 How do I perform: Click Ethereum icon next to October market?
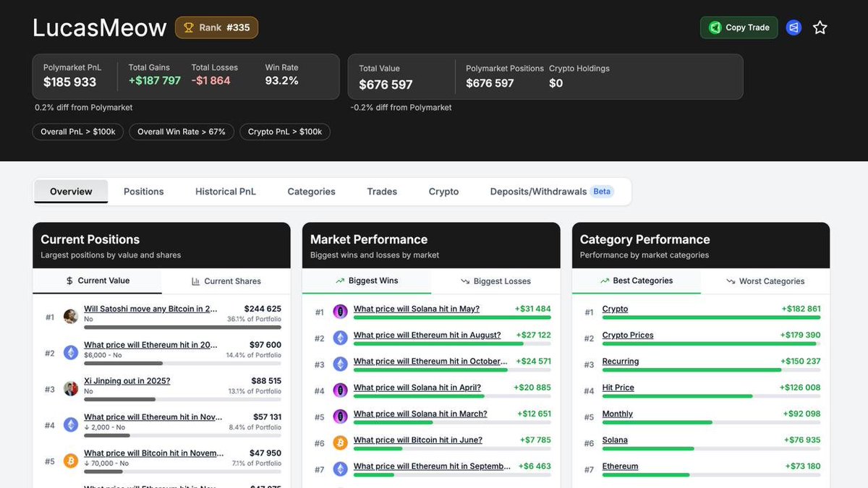(340, 364)
